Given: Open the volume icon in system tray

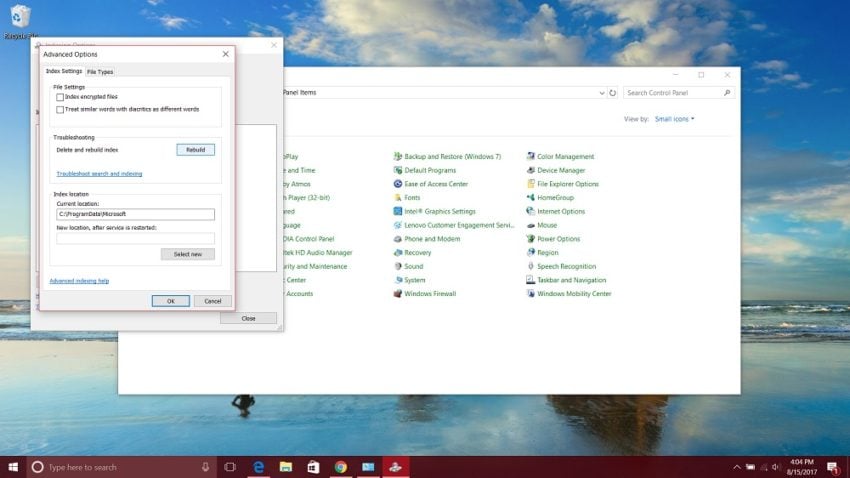Looking at the screenshot, I should [x=776, y=467].
